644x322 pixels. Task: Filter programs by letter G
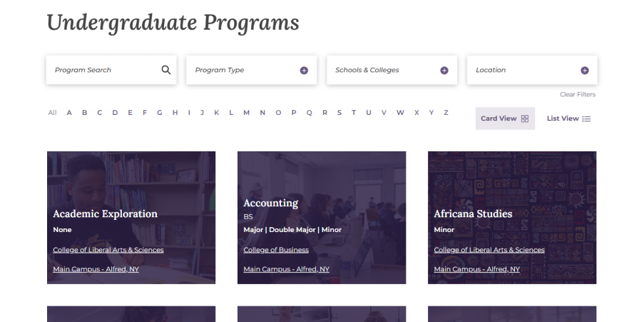tap(159, 113)
